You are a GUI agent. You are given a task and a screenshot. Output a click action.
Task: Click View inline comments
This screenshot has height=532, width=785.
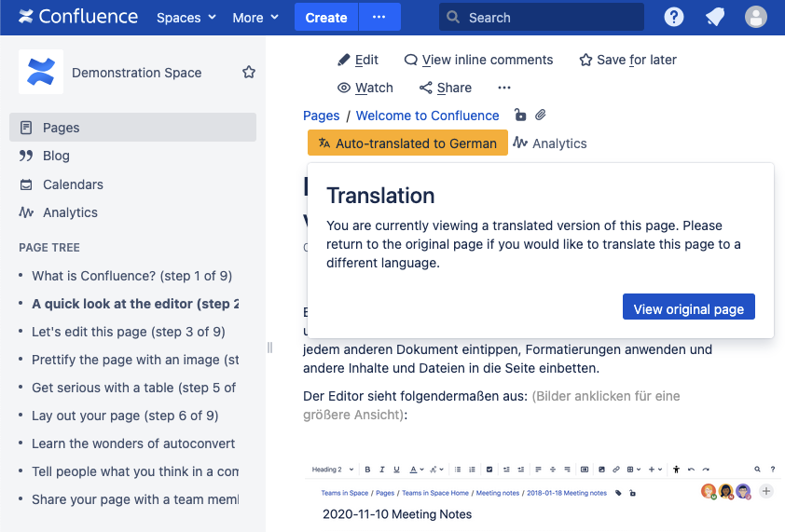click(x=478, y=60)
